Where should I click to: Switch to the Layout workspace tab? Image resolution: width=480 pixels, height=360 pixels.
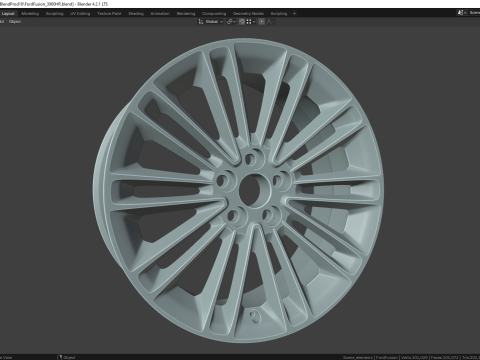[x=8, y=14]
